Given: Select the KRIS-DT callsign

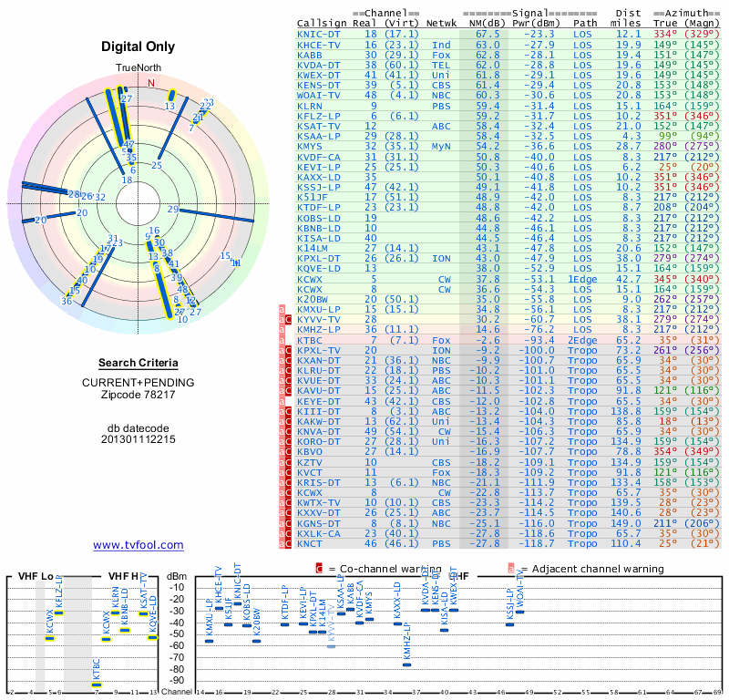Looking at the screenshot, I should tap(318, 483).
